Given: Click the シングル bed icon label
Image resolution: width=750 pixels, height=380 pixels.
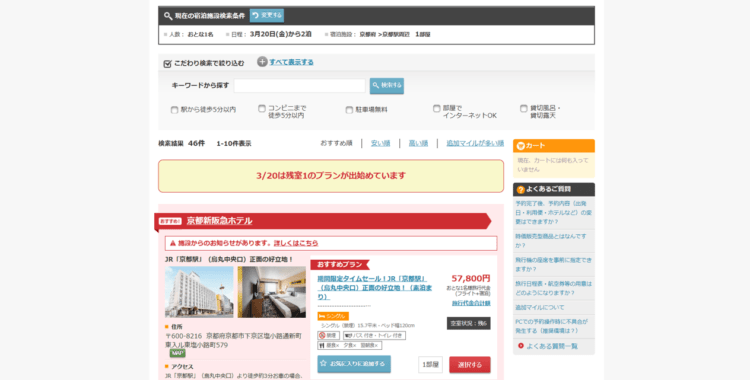Looking at the screenshot, I should (x=333, y=316).
